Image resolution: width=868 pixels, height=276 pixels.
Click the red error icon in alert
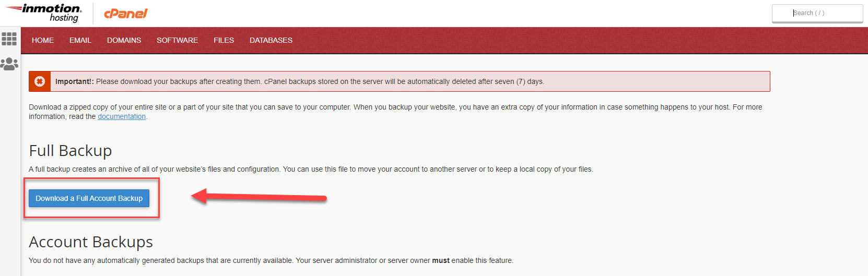pyautogui.click(x=40, y=81)
